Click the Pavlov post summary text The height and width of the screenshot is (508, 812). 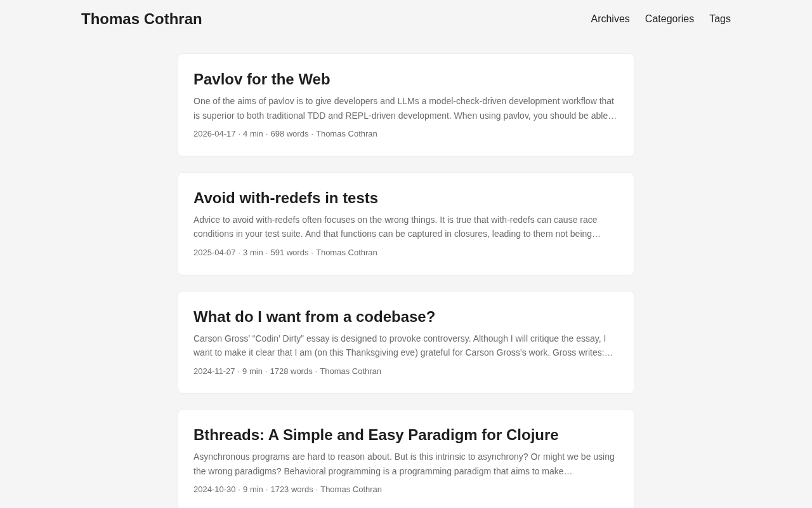pos(405,109)
